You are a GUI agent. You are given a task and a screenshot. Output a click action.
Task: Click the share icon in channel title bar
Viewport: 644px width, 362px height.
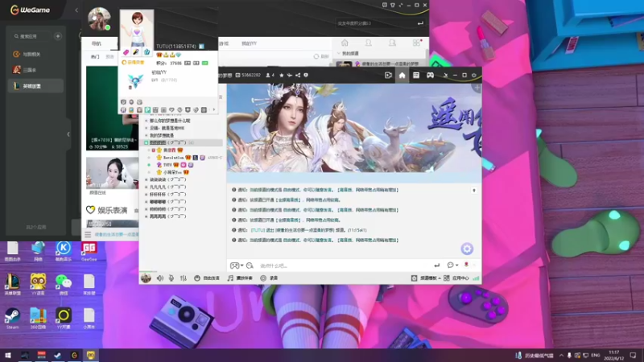[298, 75]
